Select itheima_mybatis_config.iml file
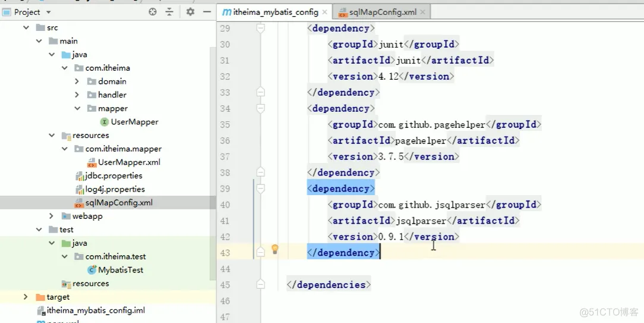 coord(96,311)
